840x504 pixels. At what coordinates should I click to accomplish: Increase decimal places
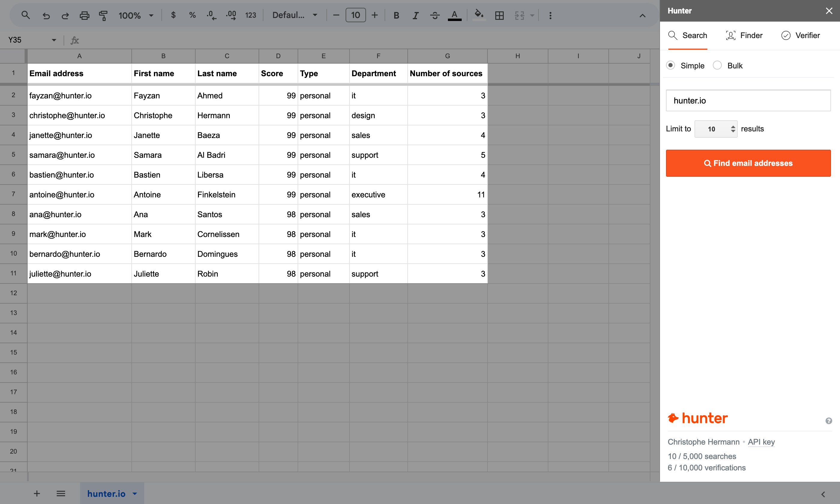click(x=231, y=15)
